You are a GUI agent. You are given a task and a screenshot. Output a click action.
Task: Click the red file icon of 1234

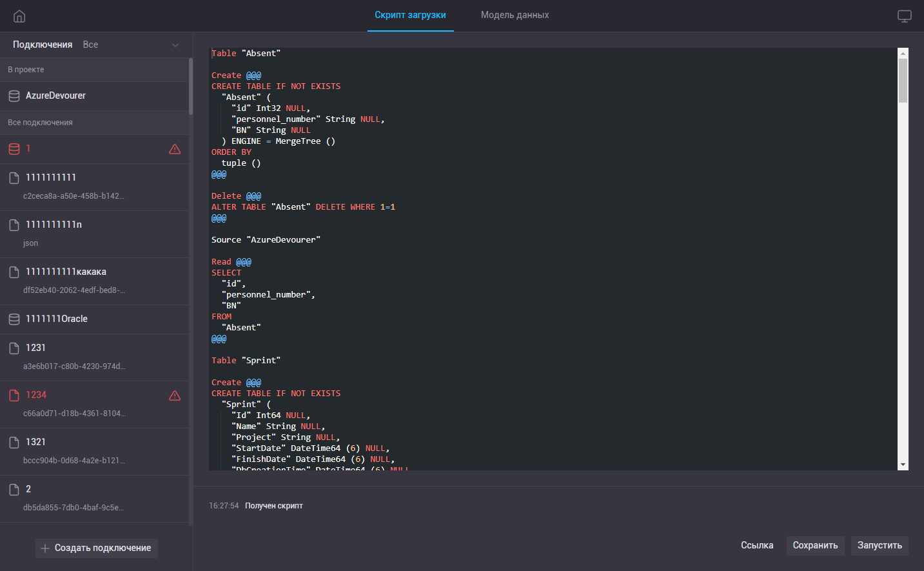[14, 395]
